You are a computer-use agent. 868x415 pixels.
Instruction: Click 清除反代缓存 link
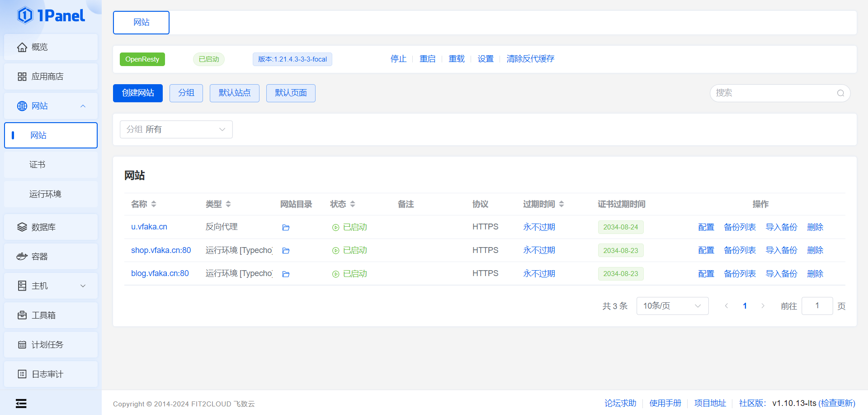[530, 59]
